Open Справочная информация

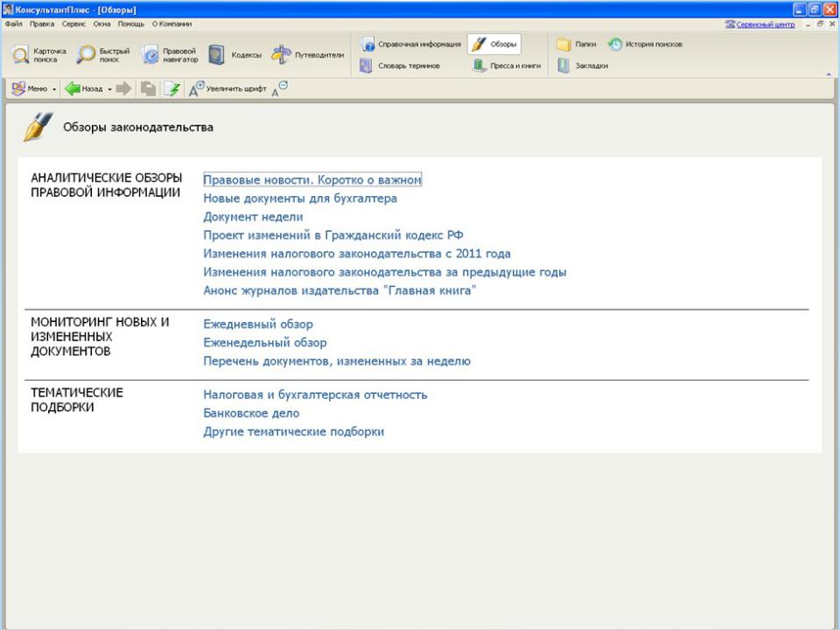coord(410,44)
